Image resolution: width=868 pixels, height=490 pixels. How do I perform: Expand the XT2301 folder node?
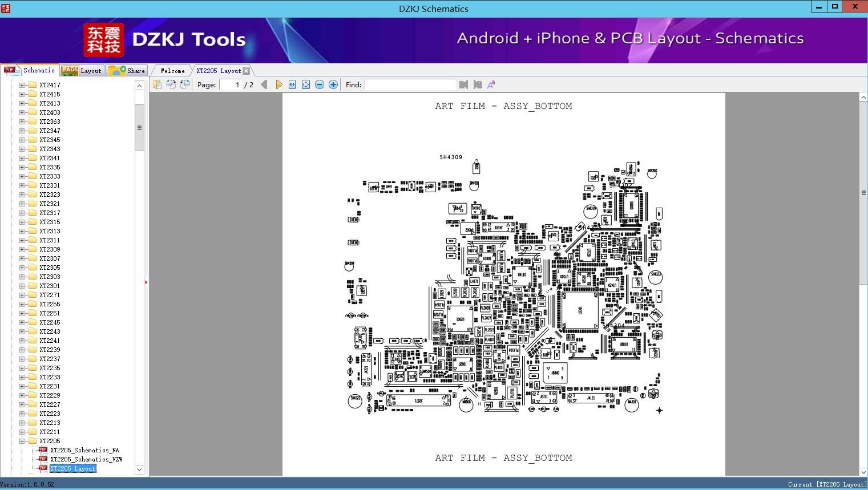22,286
